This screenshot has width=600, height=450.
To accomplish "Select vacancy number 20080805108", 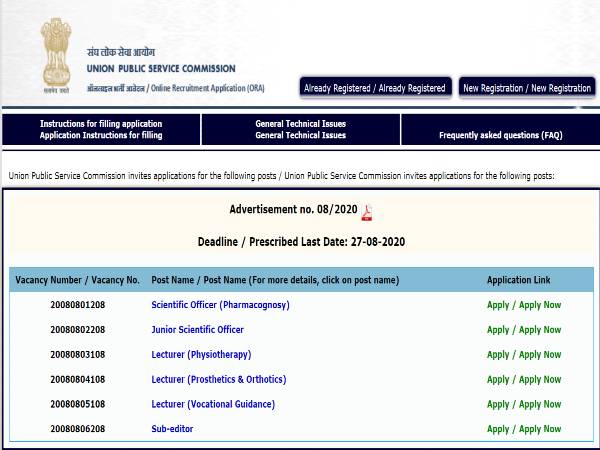I will tap(78, 404).
